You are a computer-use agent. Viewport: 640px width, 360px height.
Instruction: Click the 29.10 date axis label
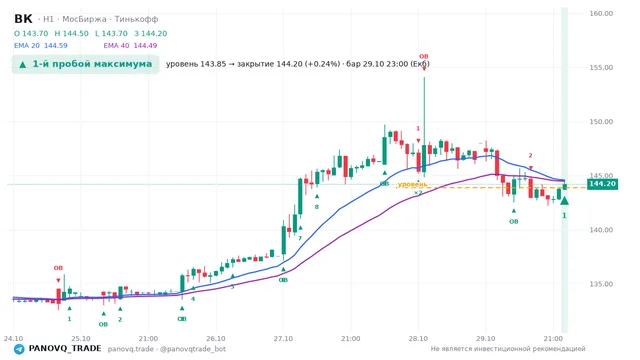click(x=485, y=339)
